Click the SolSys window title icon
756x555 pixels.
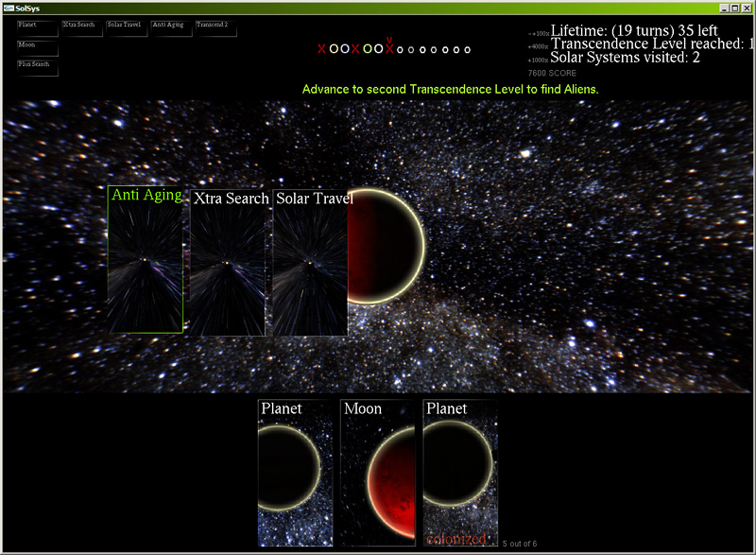[x=8, y=8]
